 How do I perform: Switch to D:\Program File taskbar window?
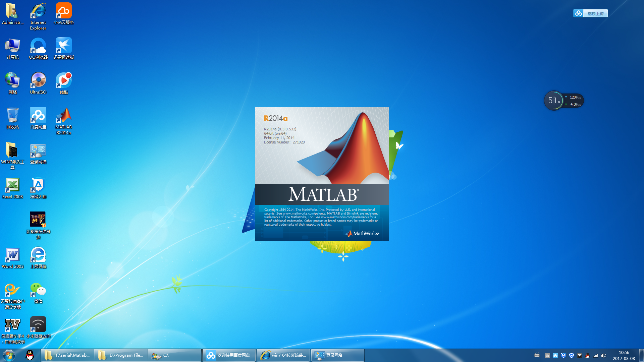point(121,355)
